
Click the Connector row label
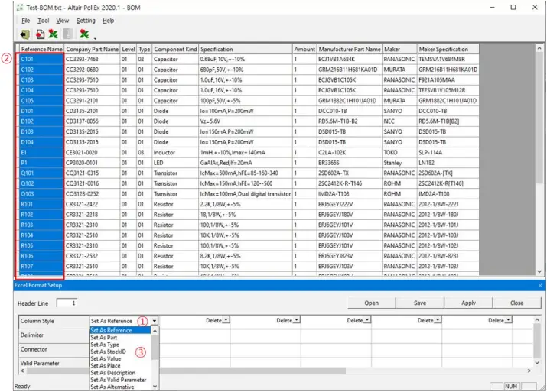click(54, 349)
